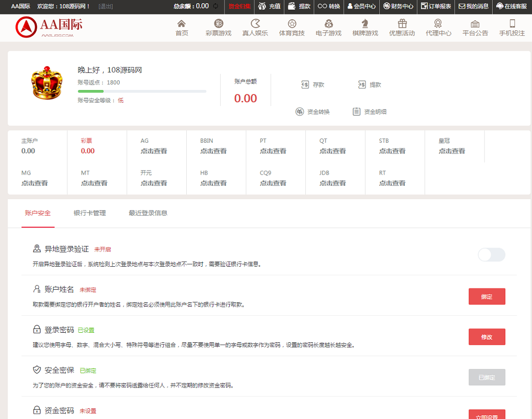Click the 手机投注 mobile betting icon
This screenshot has height=419, width=532.
click(511, 28)
